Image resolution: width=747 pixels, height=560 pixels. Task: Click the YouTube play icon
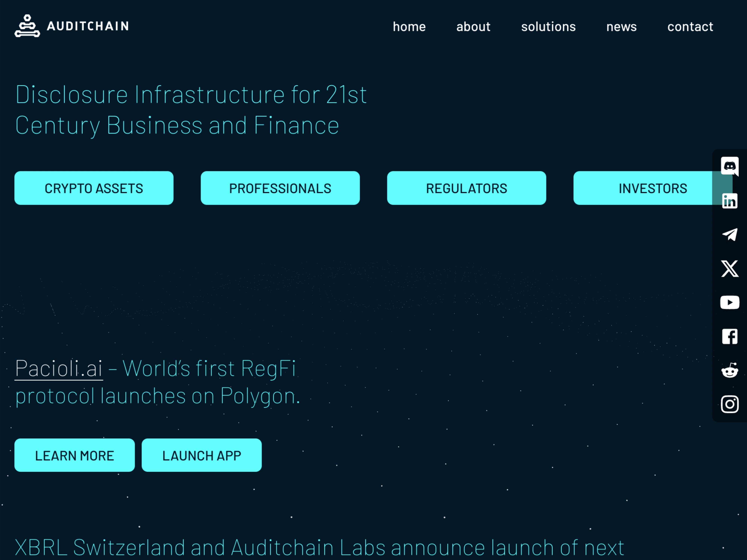coord(729,302)
